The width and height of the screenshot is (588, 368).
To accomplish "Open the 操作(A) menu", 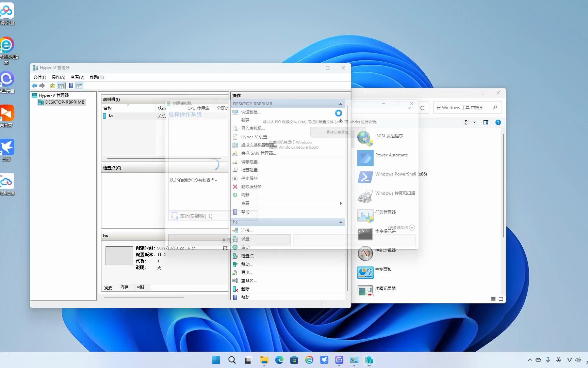I will 58,77.
